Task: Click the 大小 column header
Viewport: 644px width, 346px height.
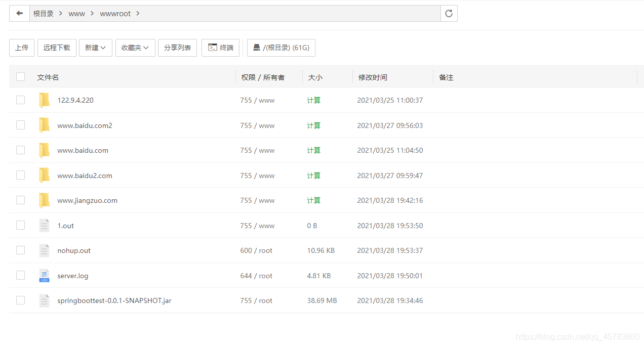Action: [x=315, y=77]
